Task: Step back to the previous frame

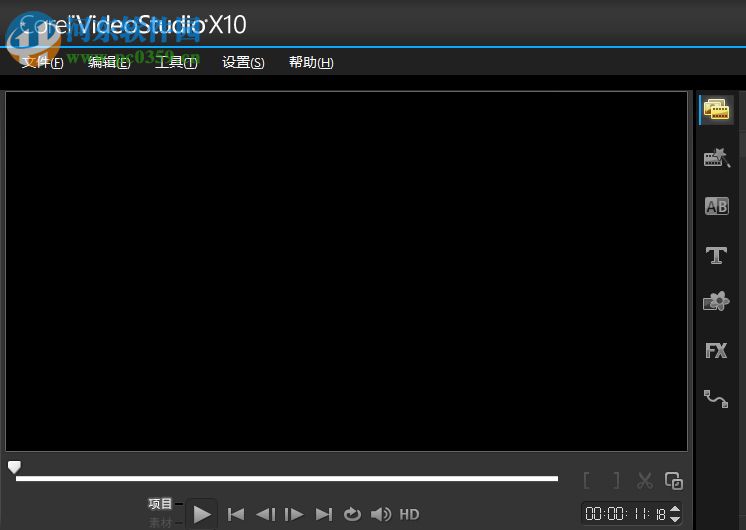Action: click(x=265, y=514)
